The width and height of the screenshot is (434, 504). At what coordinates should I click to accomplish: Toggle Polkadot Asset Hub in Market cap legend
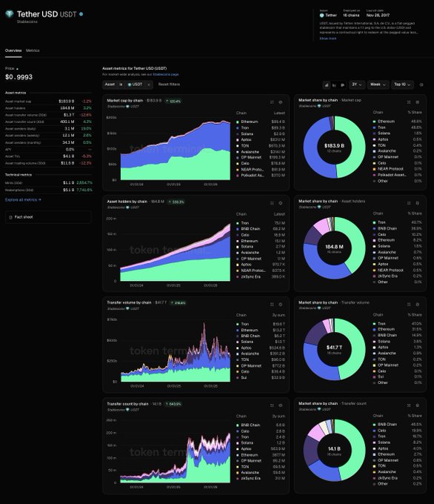click(260, 175)
